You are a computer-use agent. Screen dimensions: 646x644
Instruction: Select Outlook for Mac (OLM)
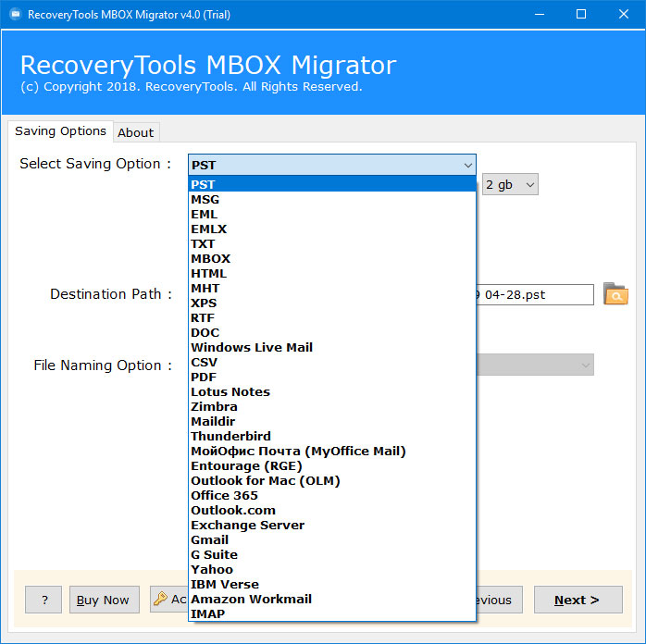(332, 481)
